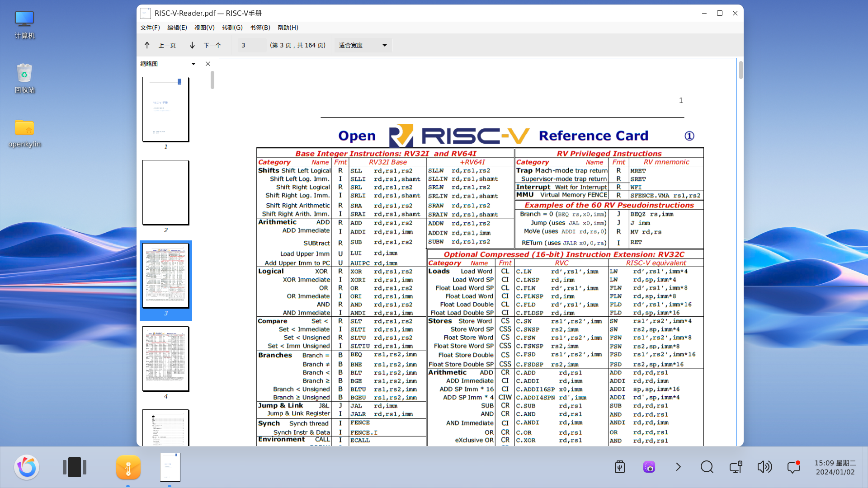Image resolution: width=868 pixels, height=488 pixels.
Task: Open the purple camera tray icon
Action: [649, 467]
